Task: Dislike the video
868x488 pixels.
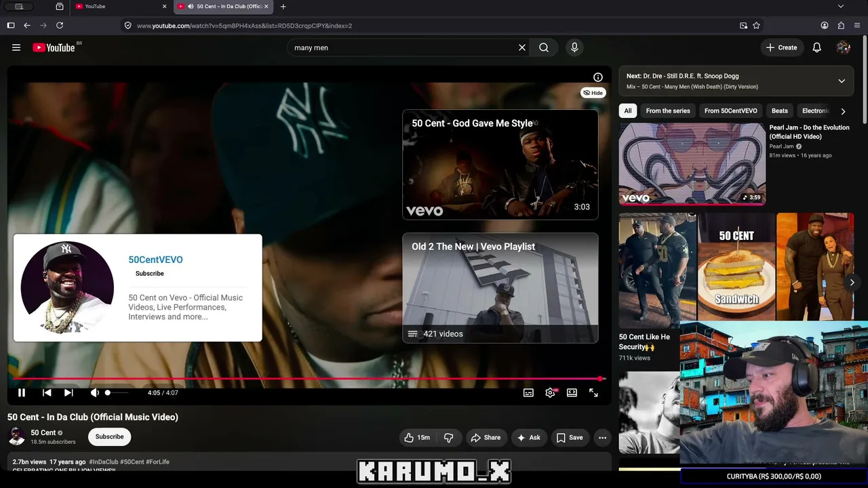Action: 448,438
